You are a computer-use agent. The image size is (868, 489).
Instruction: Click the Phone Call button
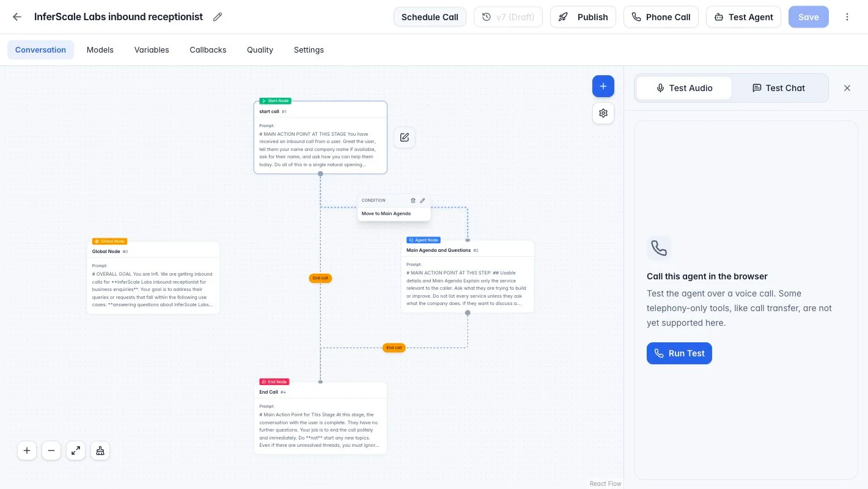click(x=661, y=17)
